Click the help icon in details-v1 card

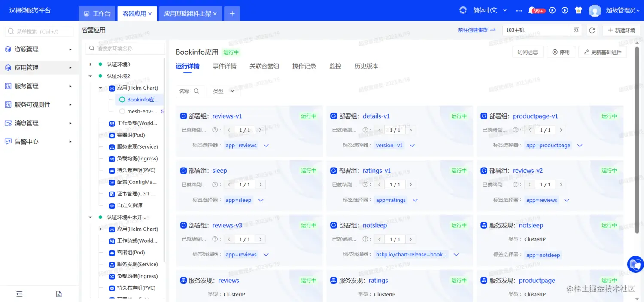pyautogui.click(x=365, y=130)
